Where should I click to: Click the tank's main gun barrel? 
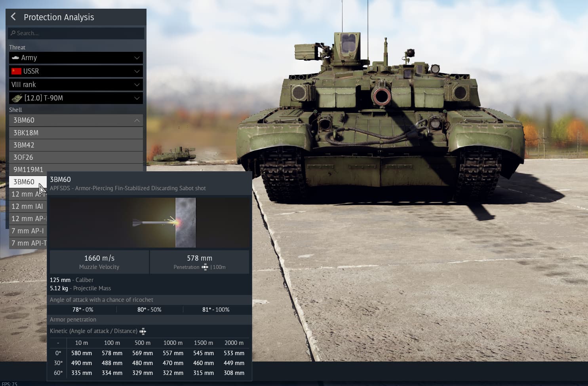pyautogui.click(x=381, y=96)
